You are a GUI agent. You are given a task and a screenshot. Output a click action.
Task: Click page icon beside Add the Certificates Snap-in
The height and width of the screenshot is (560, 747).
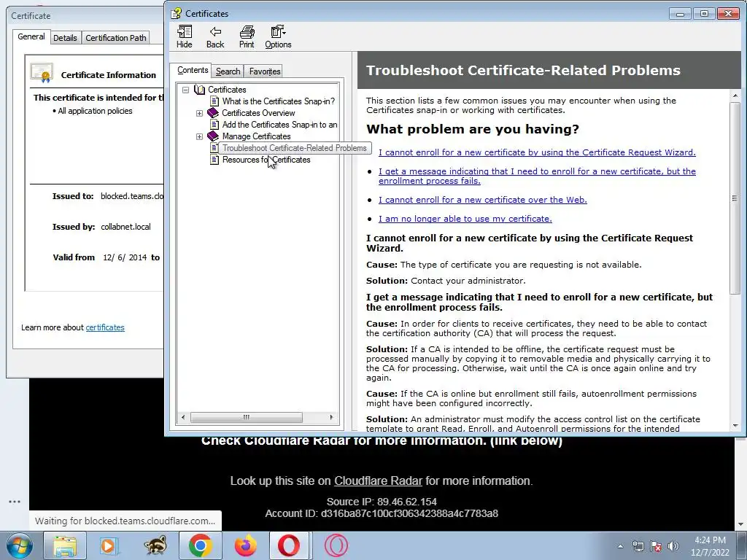[x=214, y=125]
